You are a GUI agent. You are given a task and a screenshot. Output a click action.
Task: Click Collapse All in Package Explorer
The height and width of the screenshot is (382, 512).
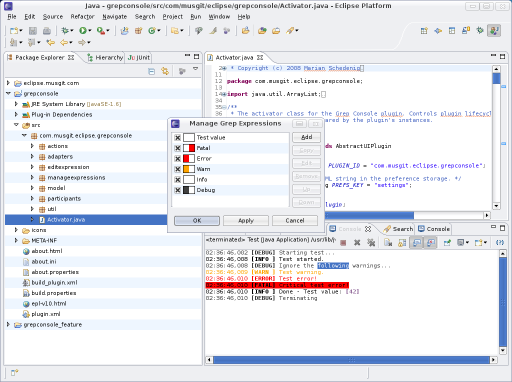(x=151, y=71)
